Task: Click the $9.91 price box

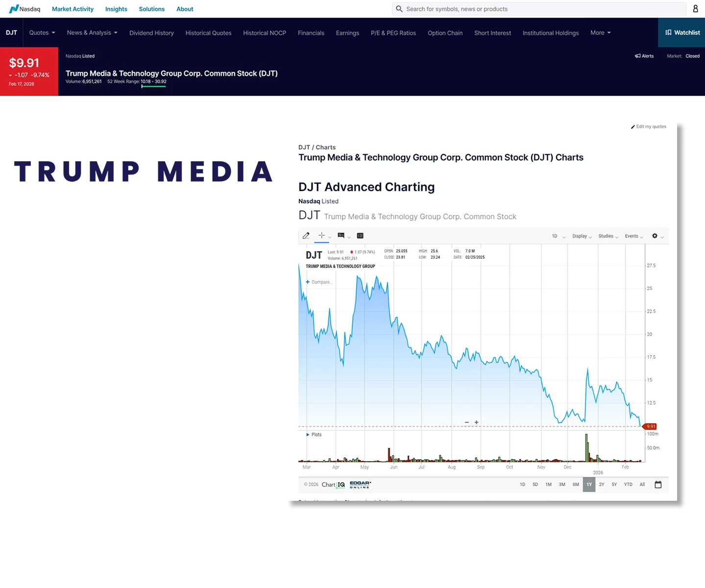Action: point(29,72)
